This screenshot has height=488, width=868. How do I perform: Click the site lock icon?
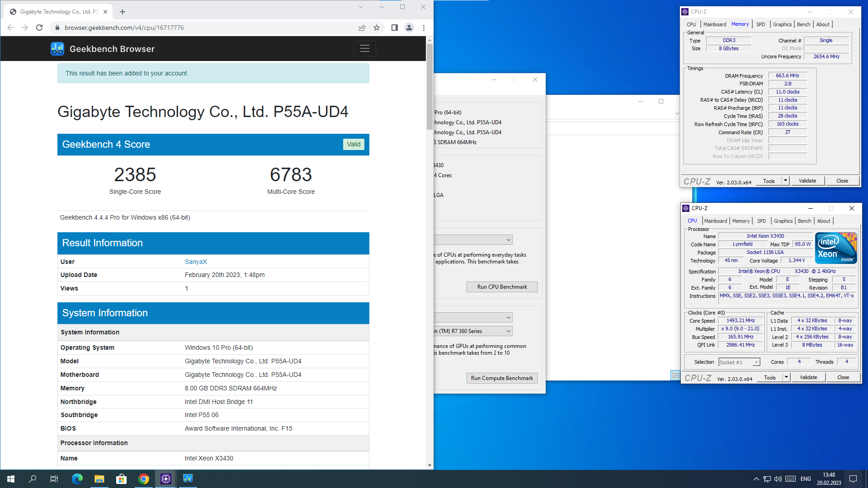click(57, 28)
